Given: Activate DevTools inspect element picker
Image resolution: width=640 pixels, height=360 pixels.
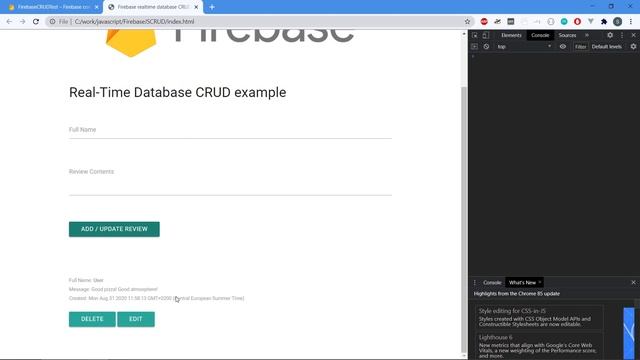Looking at the screenshot, I should point(475,36).
